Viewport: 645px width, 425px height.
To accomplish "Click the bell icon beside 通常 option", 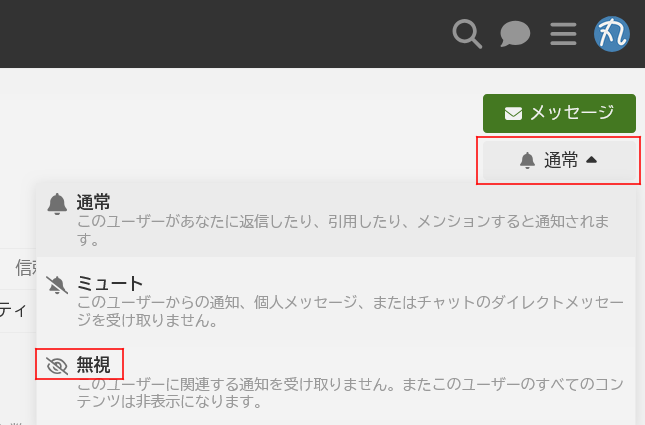I will click(x=57, y=204).
